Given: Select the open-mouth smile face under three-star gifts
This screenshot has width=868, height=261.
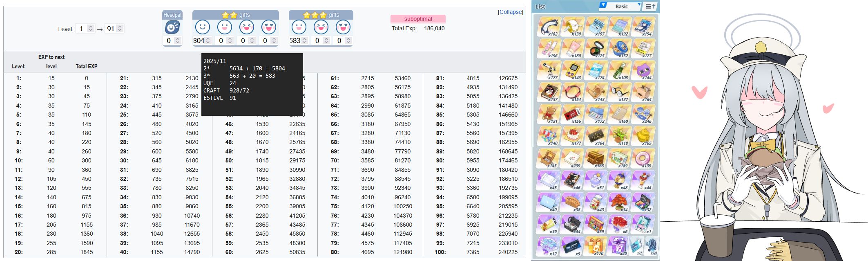Looking at the screenshot, I should click(299, 27).
